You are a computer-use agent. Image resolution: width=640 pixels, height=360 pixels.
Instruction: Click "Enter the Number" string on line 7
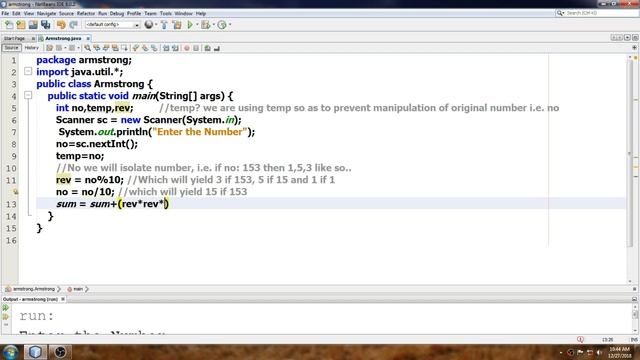(x=200, y=132)
